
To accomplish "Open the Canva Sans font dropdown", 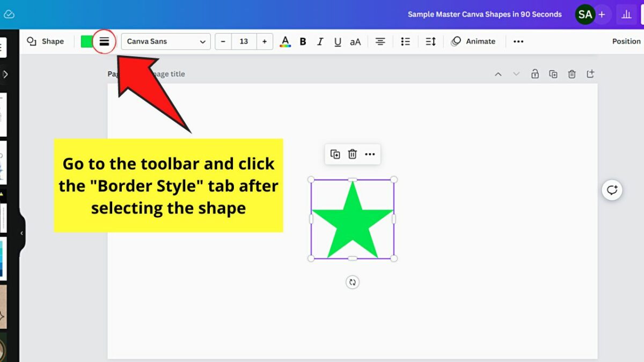I will [165, 41].
